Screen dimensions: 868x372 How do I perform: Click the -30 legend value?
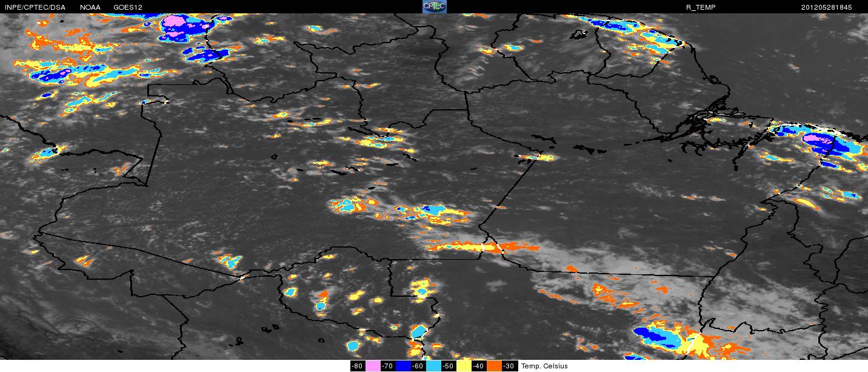point(509,366)
